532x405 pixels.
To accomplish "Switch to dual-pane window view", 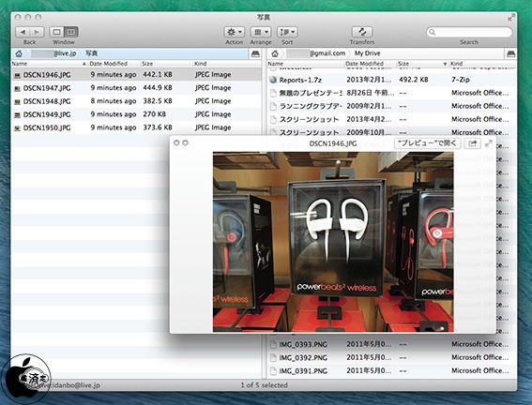I will 71,32.
